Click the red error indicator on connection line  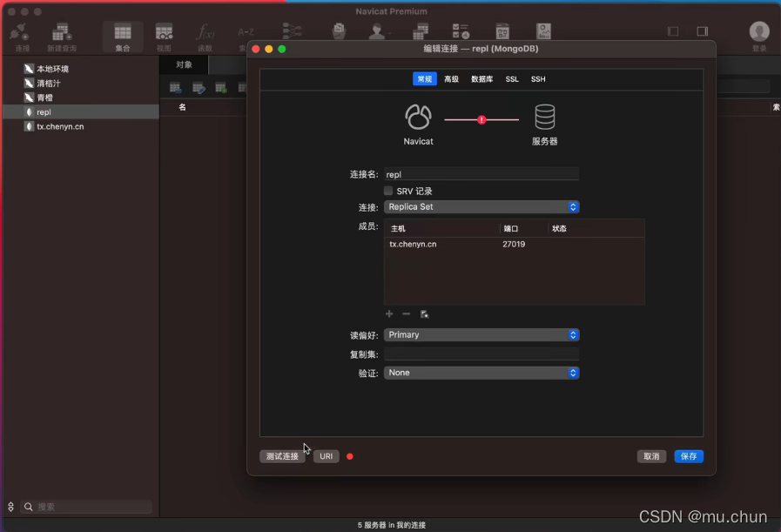click(481, 119)
